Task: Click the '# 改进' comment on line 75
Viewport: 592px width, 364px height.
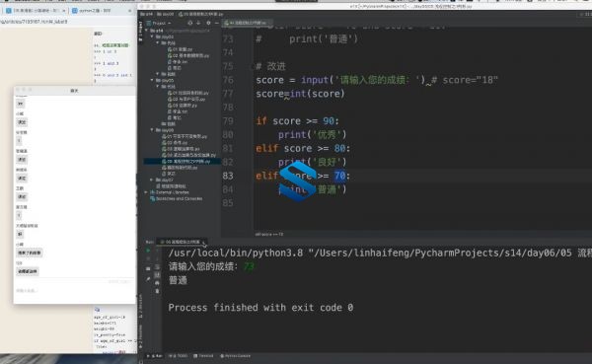Action: (x=270, y=66)
